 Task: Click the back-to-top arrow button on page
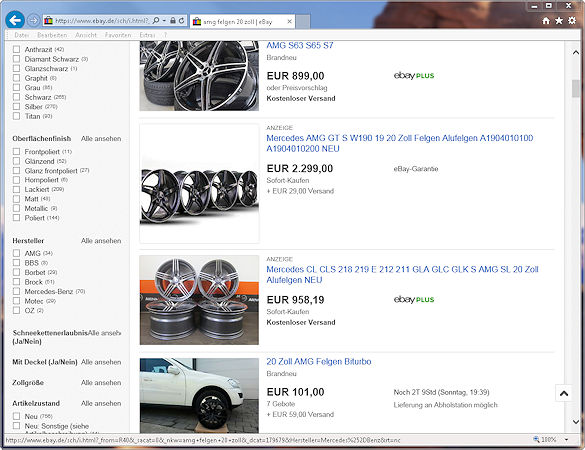[x=564, y=393]
